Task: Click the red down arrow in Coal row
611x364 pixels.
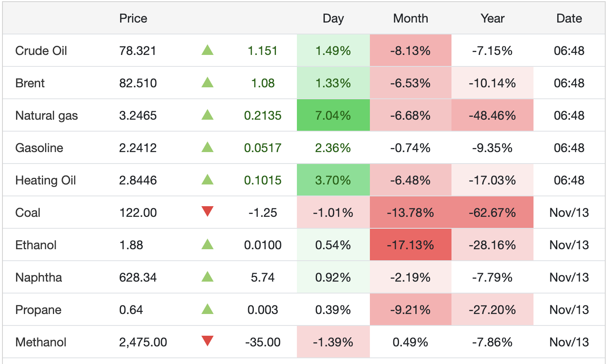Action: (x=207, y=212)
